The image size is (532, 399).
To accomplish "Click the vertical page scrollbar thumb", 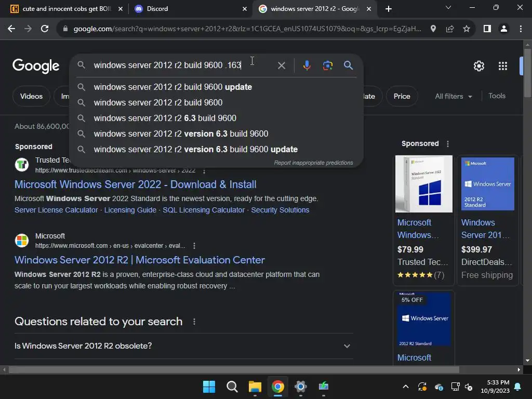I will (x=527, y=73).
